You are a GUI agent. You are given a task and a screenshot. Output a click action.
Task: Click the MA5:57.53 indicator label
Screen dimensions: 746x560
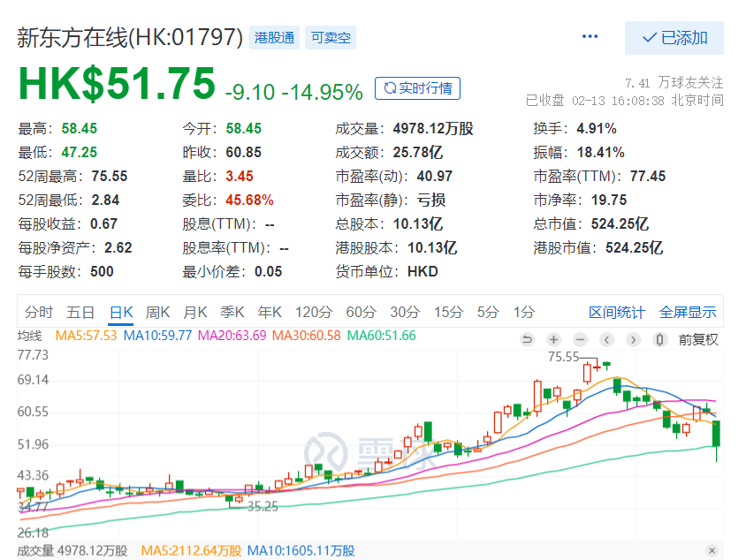click(86, 336)
